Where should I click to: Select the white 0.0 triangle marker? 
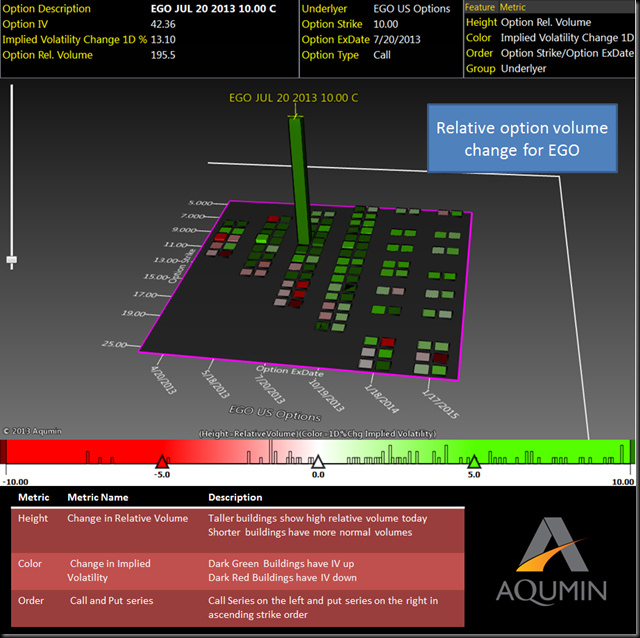[x=318, y=461]
